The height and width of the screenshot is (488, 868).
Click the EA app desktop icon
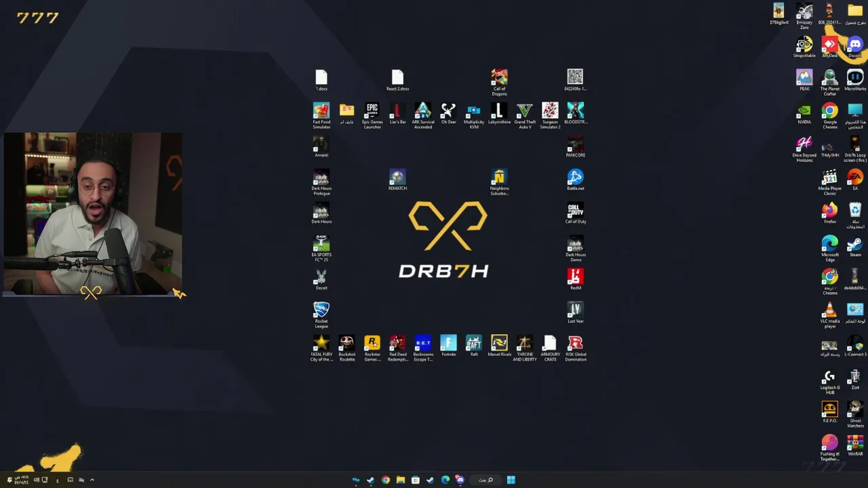click(x=855, y=180)
